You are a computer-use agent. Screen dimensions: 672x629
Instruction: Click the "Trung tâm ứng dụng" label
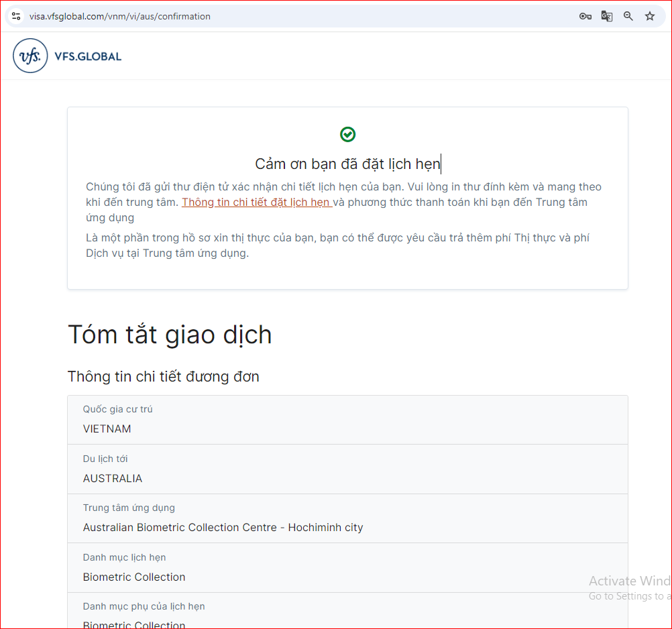tap(129, 508)
